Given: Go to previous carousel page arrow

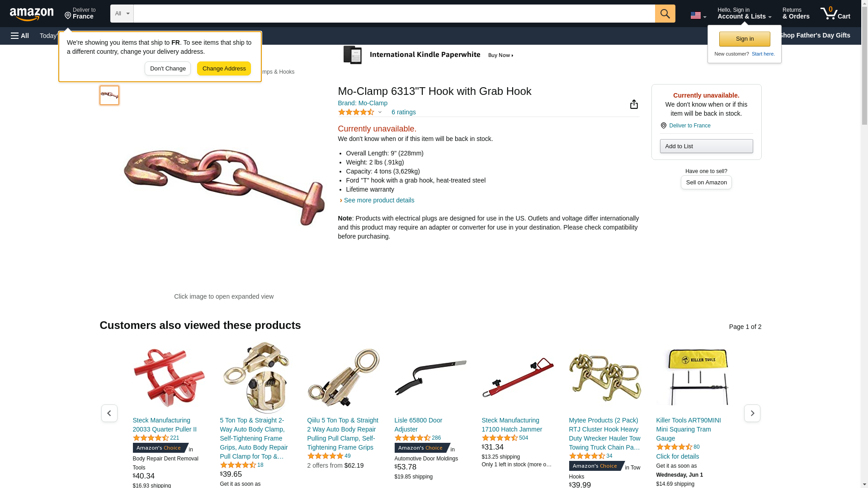Looking at the screenshot, I should [x=109, y=413].
